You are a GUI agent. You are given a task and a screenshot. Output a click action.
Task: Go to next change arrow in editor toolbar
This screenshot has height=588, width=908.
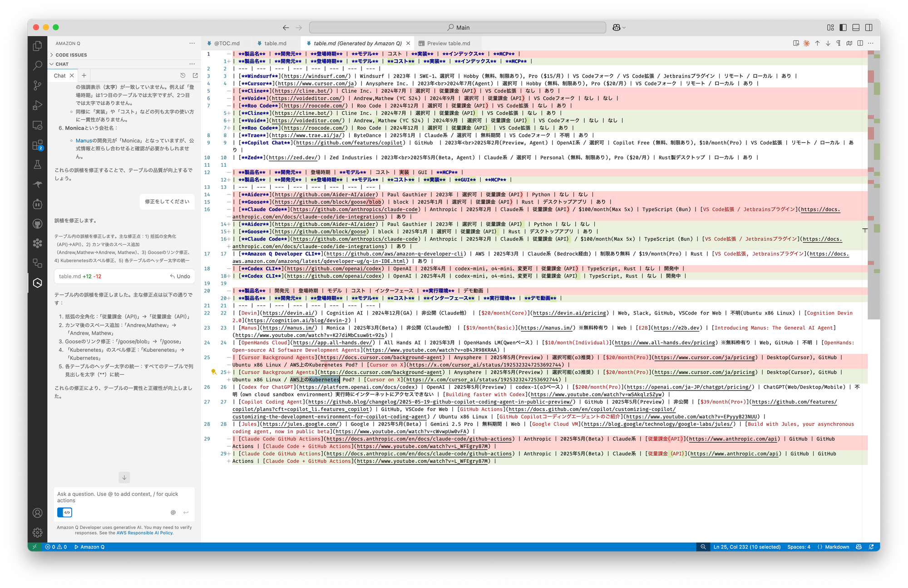click(x=828, y=43)
